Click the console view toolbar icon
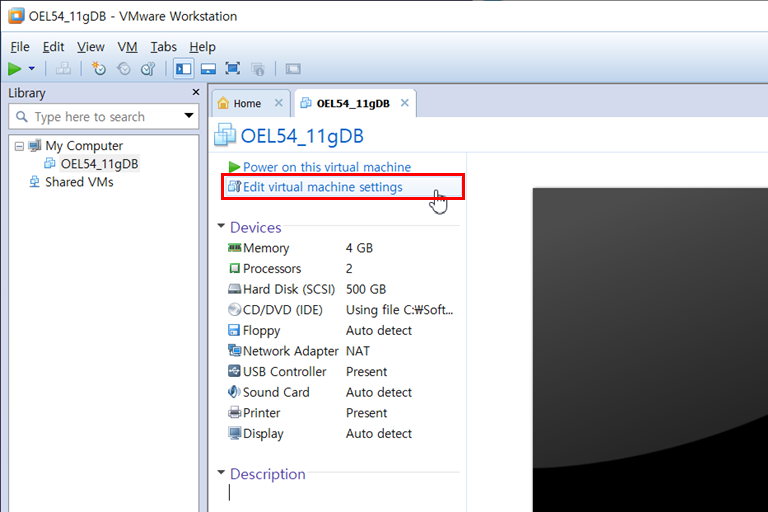This screenshot has height=512, width=768. [293, 69]
